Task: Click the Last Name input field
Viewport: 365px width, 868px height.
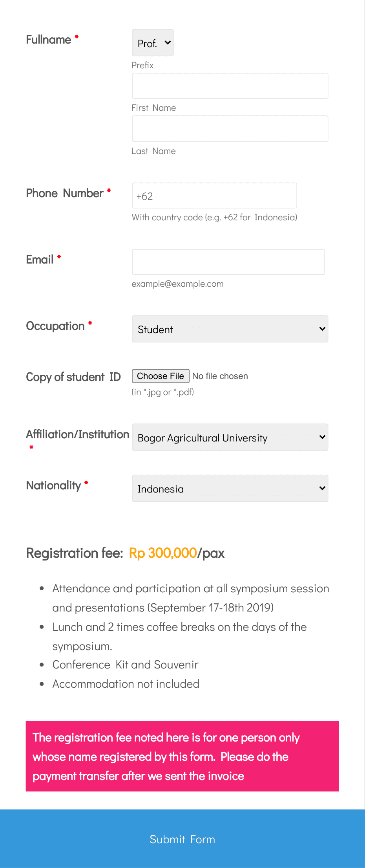Action: (x=230, y=129)
